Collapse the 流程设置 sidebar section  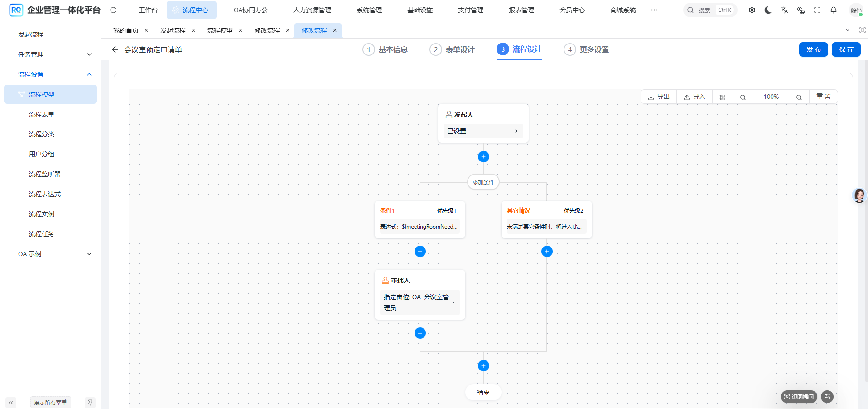[89, 74]
